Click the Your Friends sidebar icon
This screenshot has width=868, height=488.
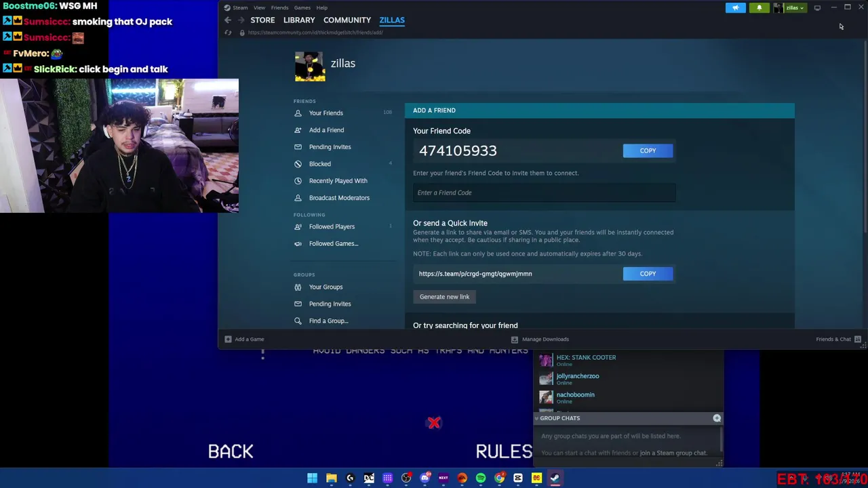click(298, 113)
